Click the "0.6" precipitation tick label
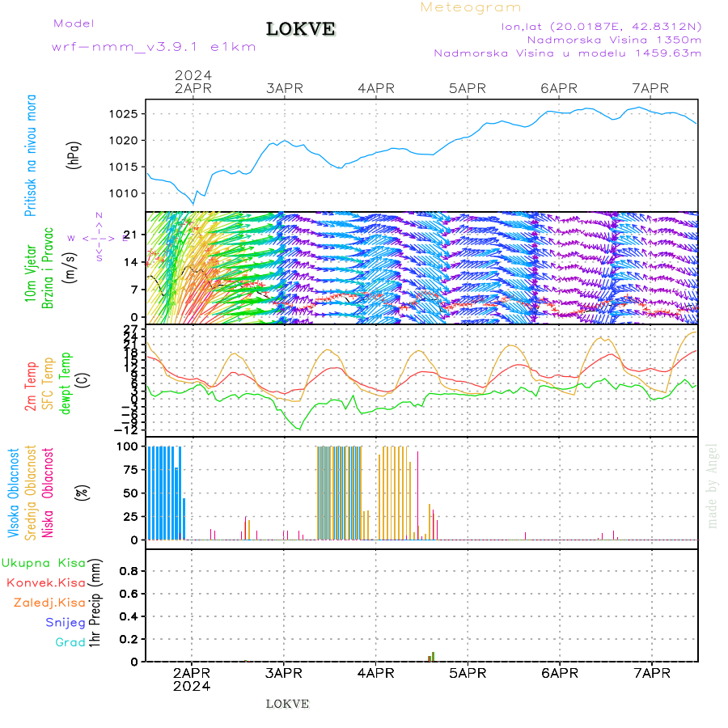 pos(128,594)
